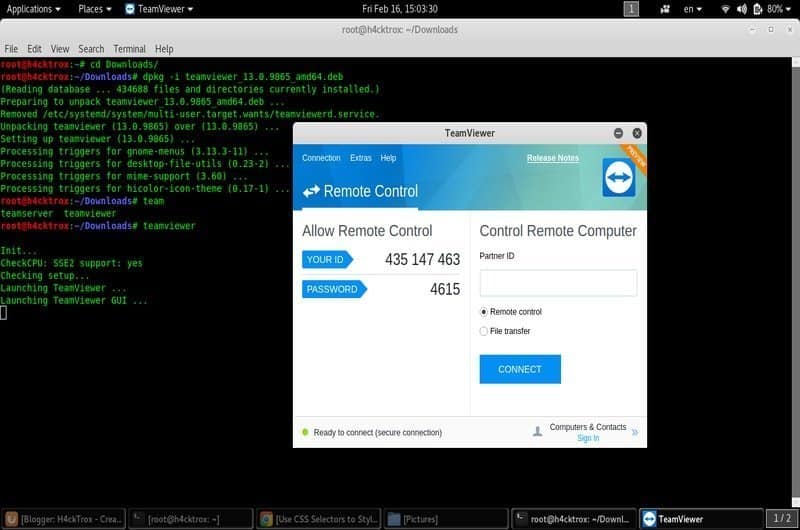Switch to ~/Downloads terminal taskbar item
Image resolution: width=800 pixels, height=530 pixels.
[574, 519]
